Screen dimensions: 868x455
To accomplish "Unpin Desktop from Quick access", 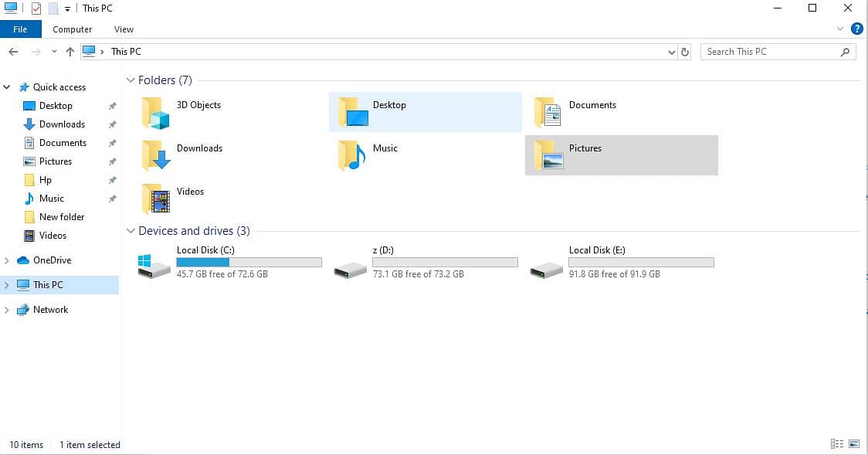I will tap(112, 106).
